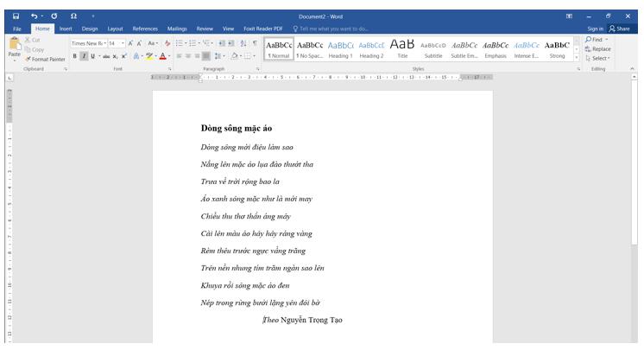Open Paragraph dialog launcher

click(x=257, y=69)
